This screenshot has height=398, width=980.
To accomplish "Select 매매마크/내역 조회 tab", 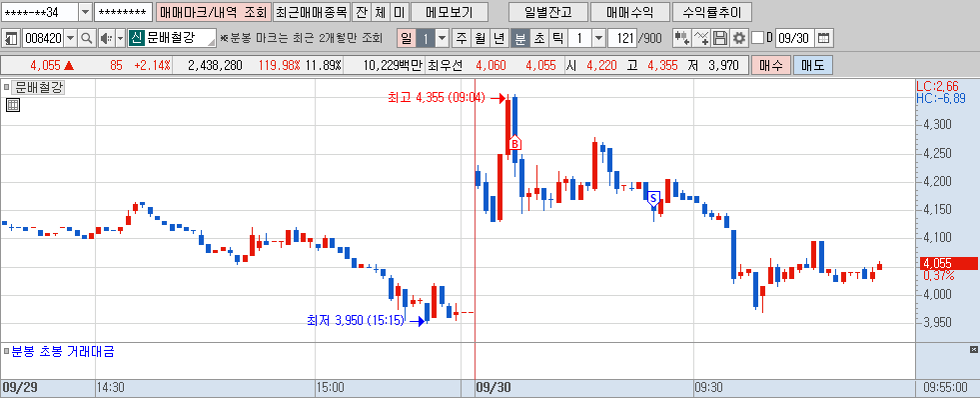I will coord(213,12).
